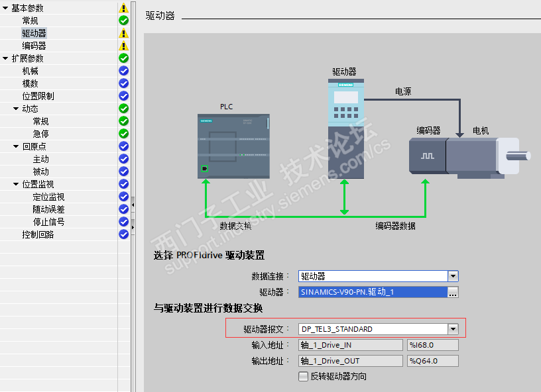Click the green check beside 扩展参数
The image size is (541, 392).
coord(123,58)
